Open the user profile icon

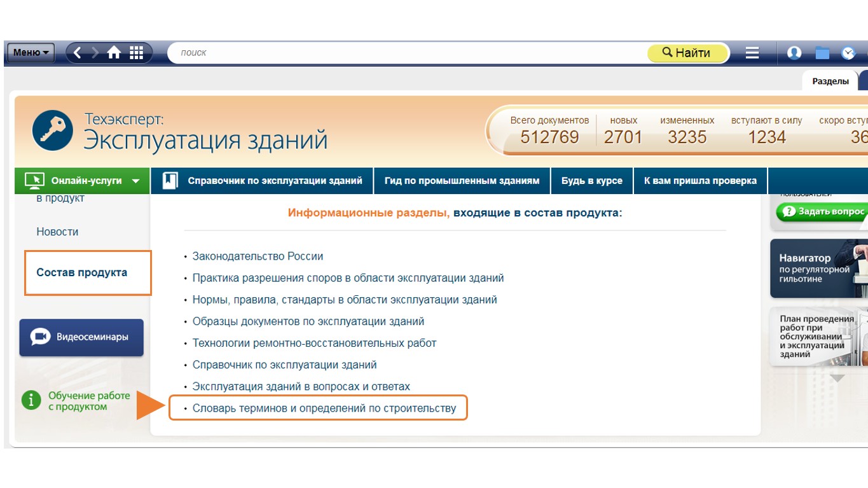click(794, 53)
